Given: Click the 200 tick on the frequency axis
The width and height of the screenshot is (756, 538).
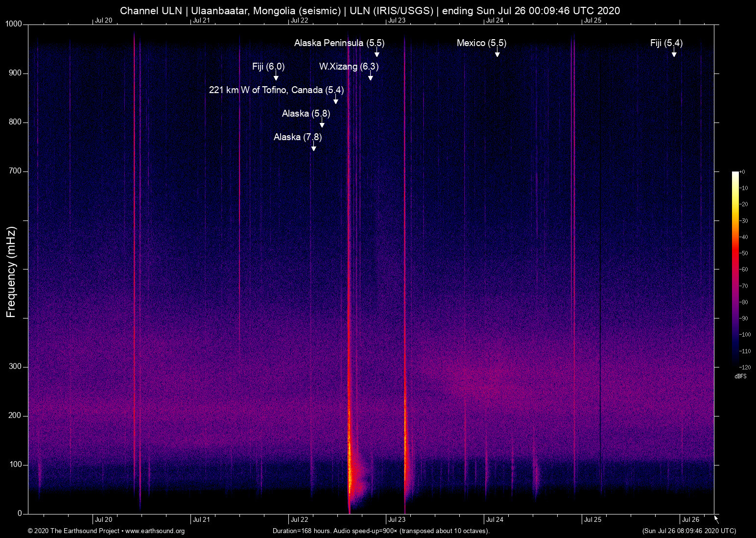Looking at the screenshot, I should click(16, 416).
